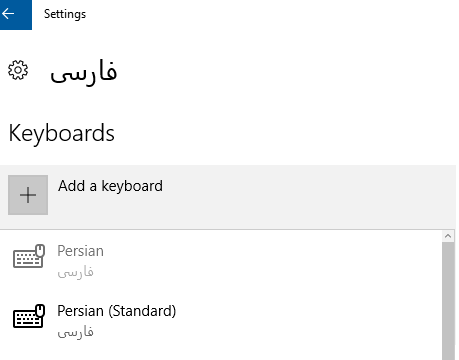The width and height of the screenshot is (459, 360).
Task: Select the Add a keyboard label
Action: tap(110, 186)
